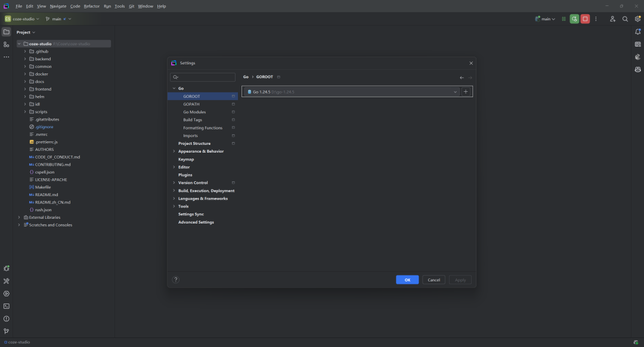The height and width of the screenshot is (347, 644).
Task: Expand External Libraries node
Action: (x=19, y=217)
